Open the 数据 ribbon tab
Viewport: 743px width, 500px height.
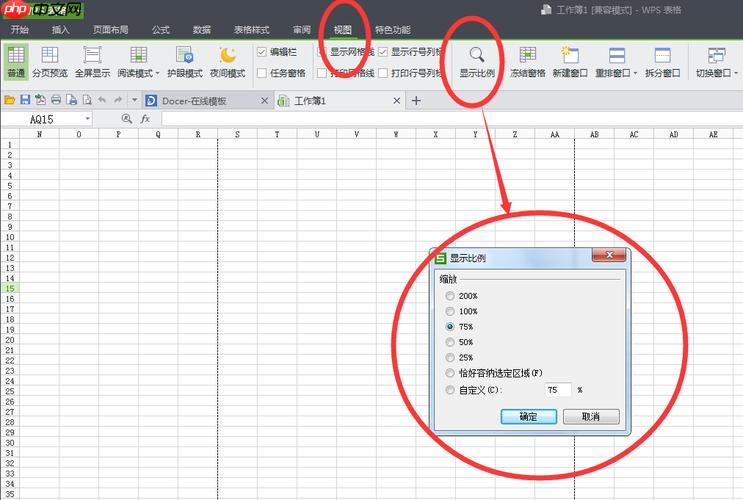[201, 30]
